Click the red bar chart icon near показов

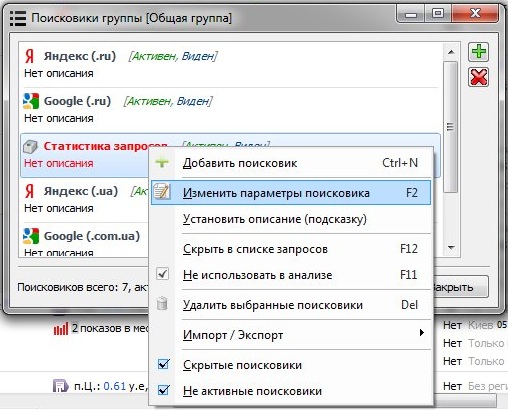[61, 329]
